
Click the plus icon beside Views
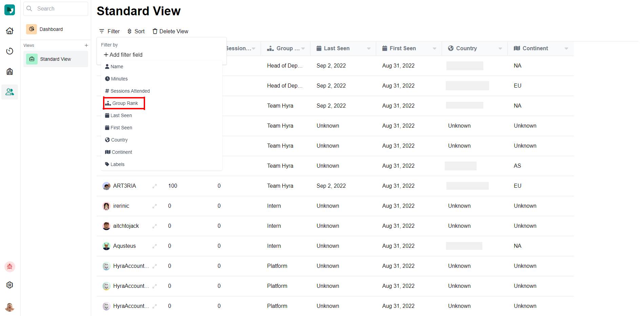(86, 45)
